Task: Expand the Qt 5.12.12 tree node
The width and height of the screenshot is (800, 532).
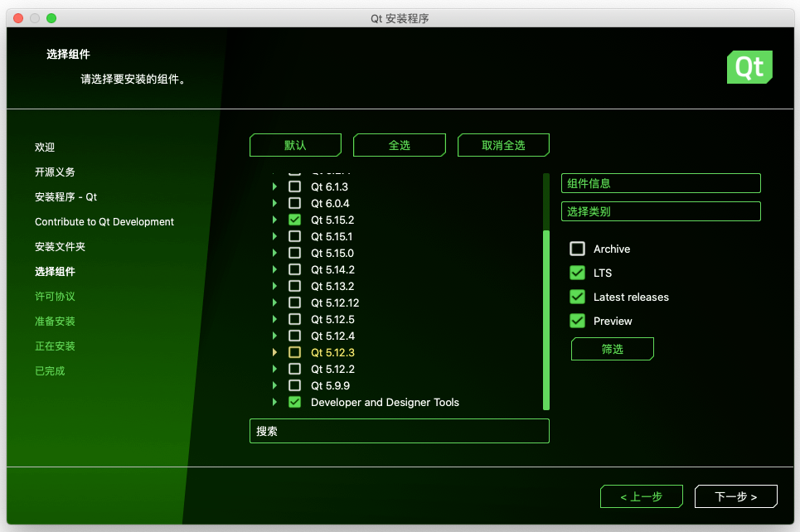Action: pos(274,302)
